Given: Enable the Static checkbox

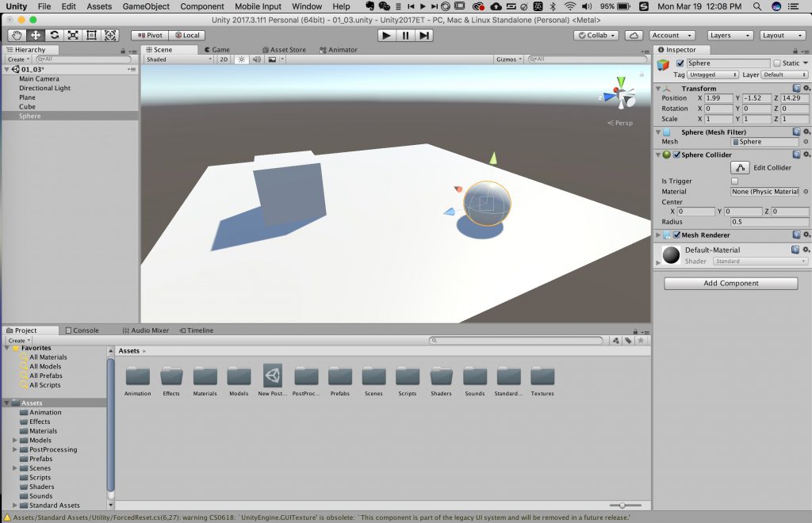Looking at the screenshot, I should click(777, 63).
